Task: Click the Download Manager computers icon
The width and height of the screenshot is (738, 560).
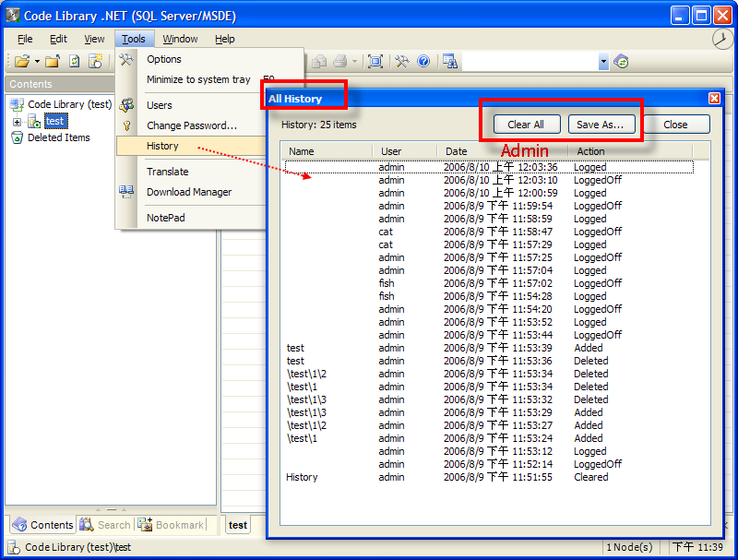Action: click(126, 192)
